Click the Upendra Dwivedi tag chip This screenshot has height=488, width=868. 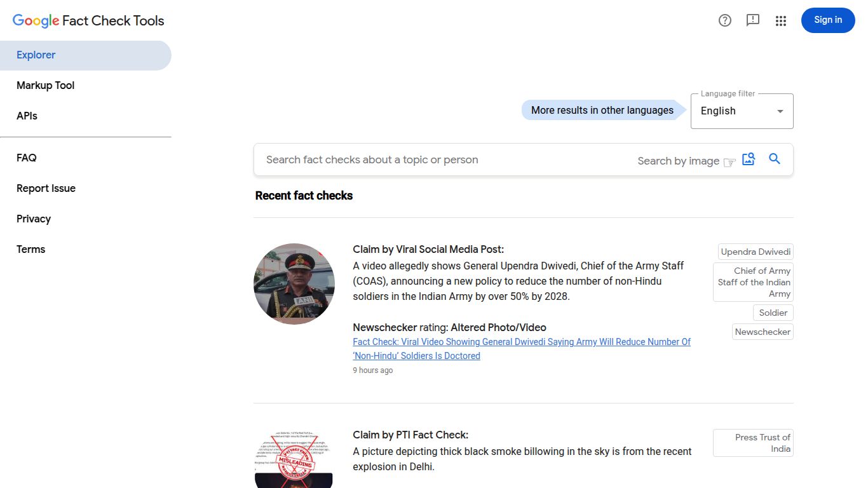pos(756,252)
